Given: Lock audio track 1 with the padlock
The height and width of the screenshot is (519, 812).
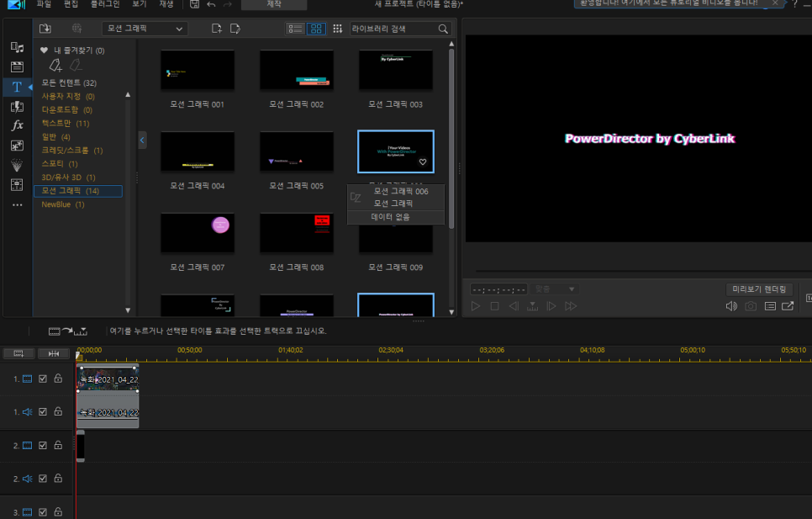Looking at the screenshot, I should tap(58, 411).
